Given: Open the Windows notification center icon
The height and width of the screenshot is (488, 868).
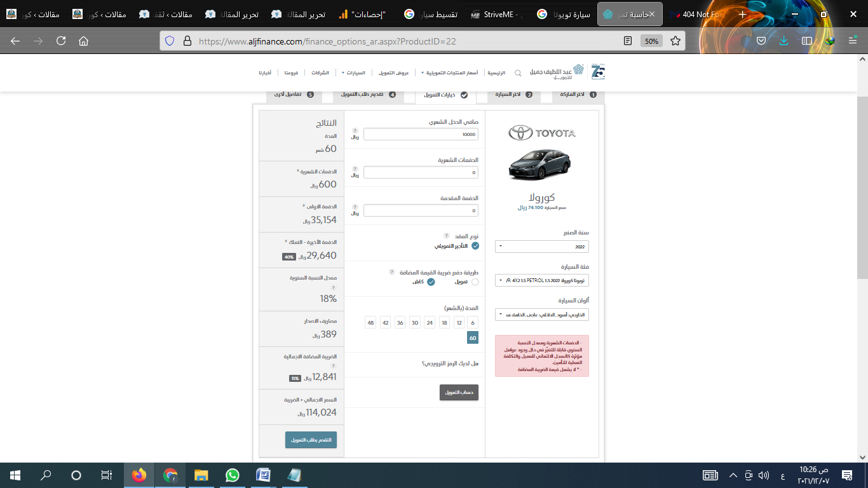Looking at the screenshot, I should [847, 475].
